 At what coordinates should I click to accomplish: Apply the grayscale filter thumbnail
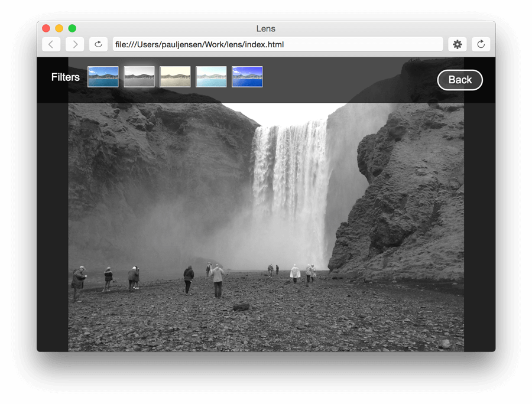[139, 77]
